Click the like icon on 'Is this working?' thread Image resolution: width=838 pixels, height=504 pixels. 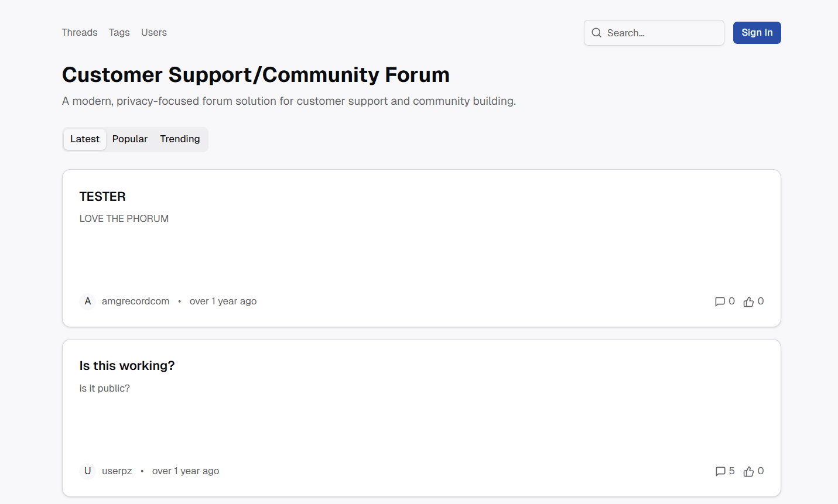click(749, 471)
